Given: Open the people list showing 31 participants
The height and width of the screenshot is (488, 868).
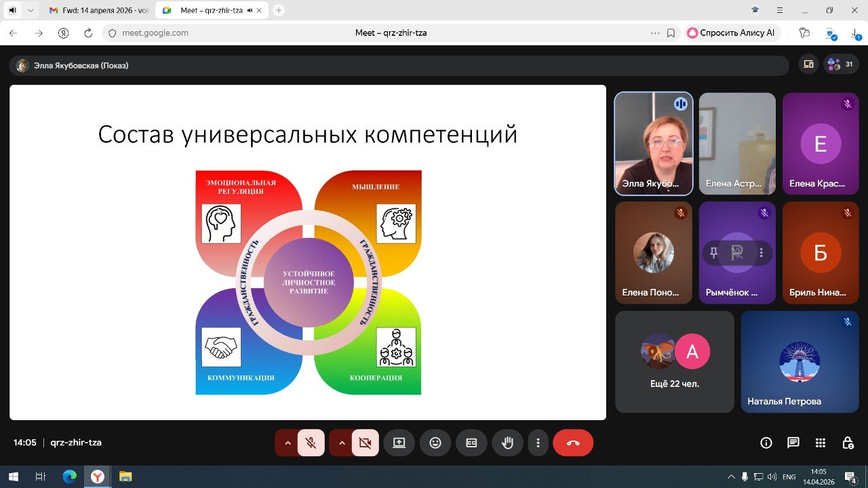Looking at the screenshot, I should tap(841, 64).
